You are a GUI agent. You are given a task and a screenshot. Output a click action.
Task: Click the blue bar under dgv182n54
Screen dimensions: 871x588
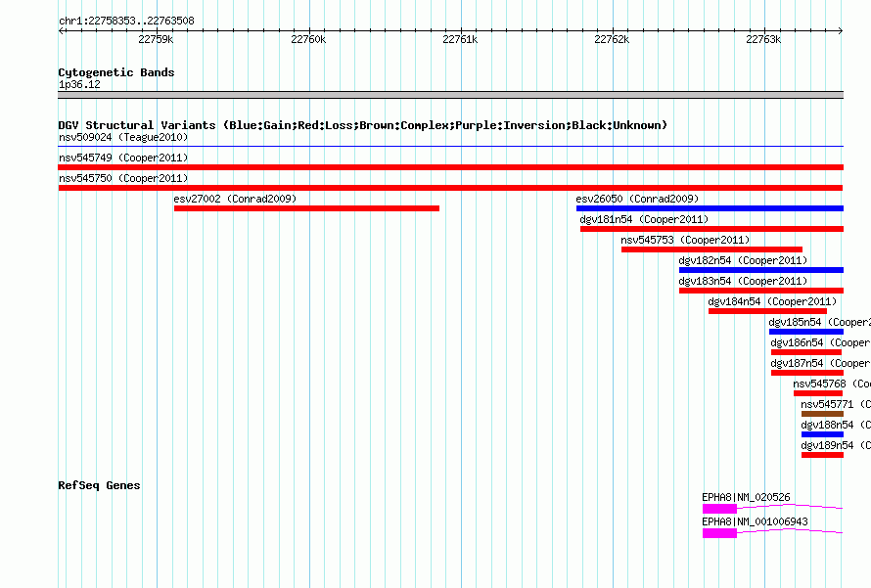761,270
